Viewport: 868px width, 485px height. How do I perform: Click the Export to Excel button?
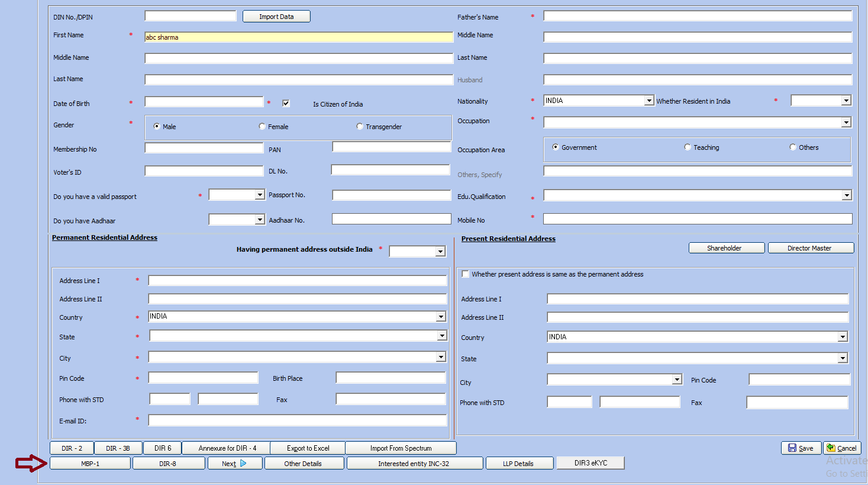click(308, 448)
